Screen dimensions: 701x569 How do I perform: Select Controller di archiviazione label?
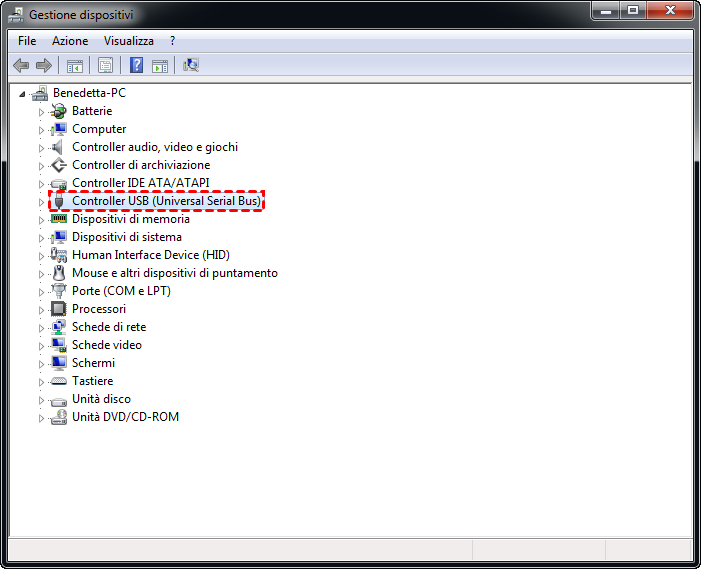pyautogui.click(x=141, y=165)
